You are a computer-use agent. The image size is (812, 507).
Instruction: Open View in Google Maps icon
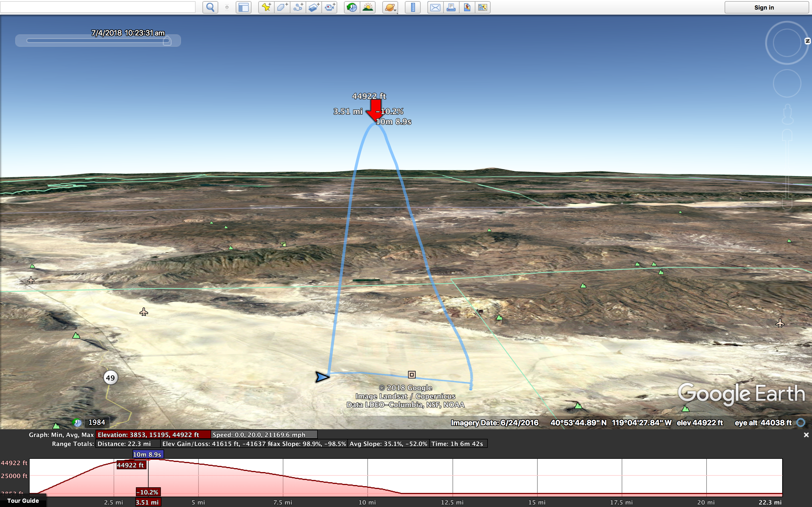coord(467,7)
